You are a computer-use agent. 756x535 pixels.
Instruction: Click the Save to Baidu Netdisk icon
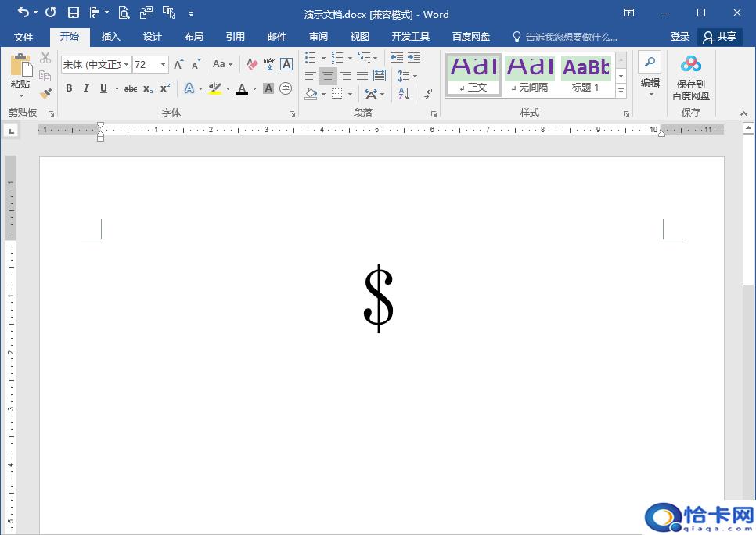(x=690, y=65)
